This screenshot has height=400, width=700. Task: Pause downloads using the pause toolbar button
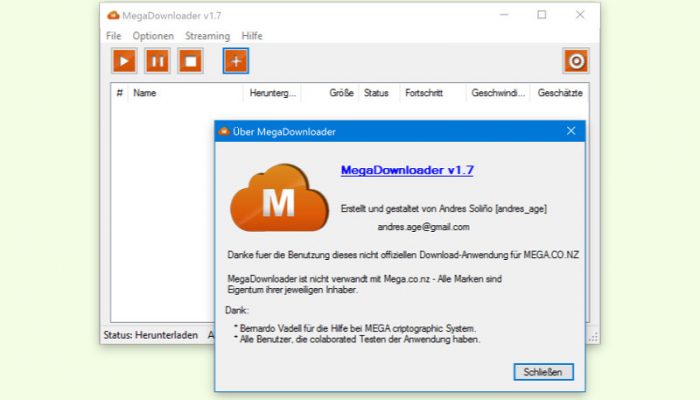157,61
